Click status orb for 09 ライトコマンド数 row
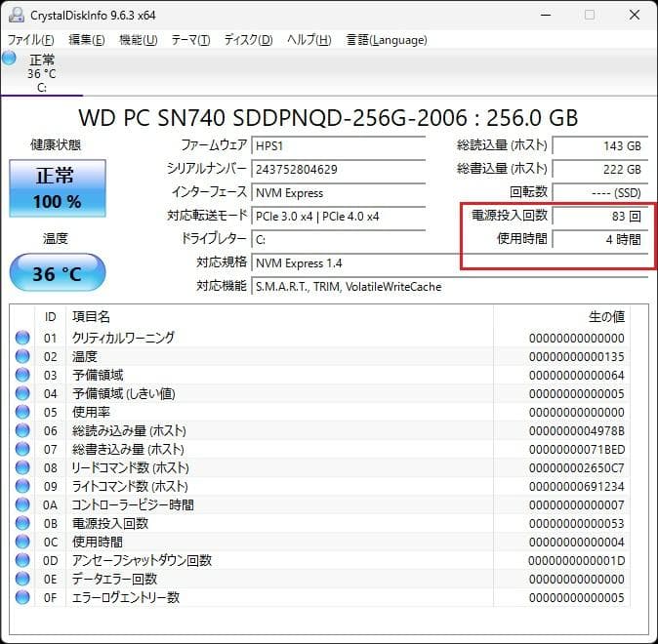 22,486
